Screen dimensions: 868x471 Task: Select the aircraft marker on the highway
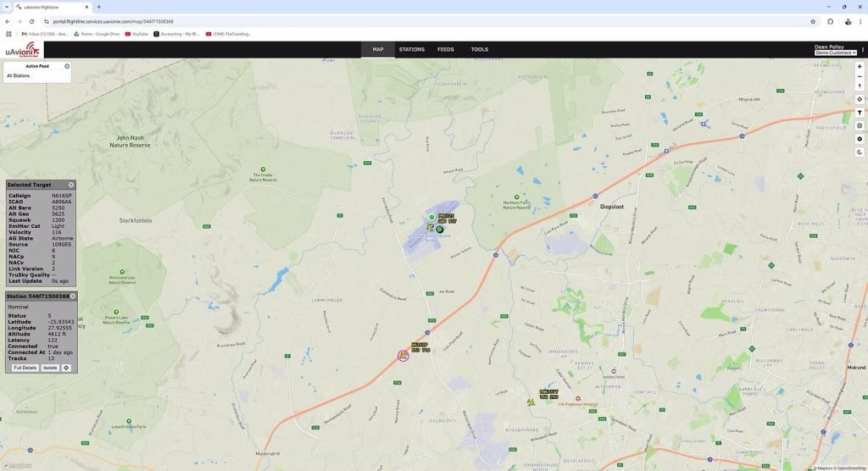pyautogui.click(x=403, y=356)
